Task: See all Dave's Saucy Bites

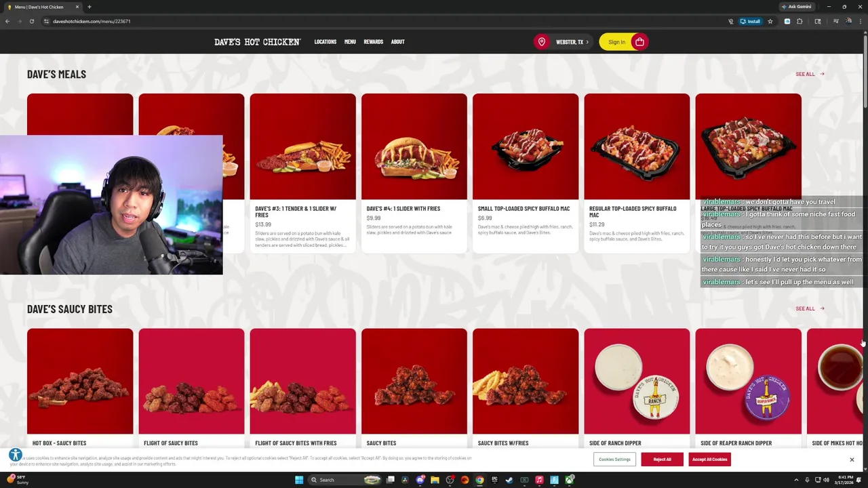Action: pyautogui.click(x=810, y=308)
